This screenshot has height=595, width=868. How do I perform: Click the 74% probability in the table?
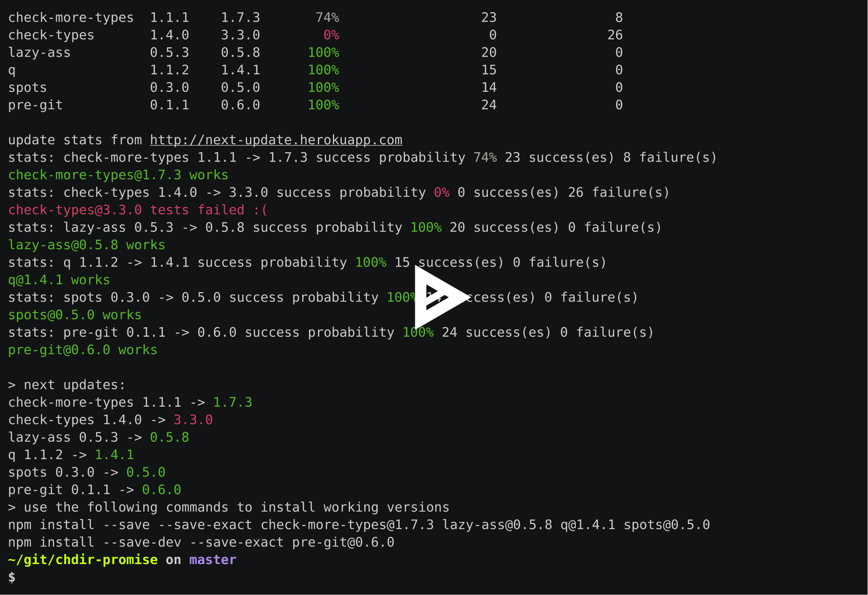(327, 18)
